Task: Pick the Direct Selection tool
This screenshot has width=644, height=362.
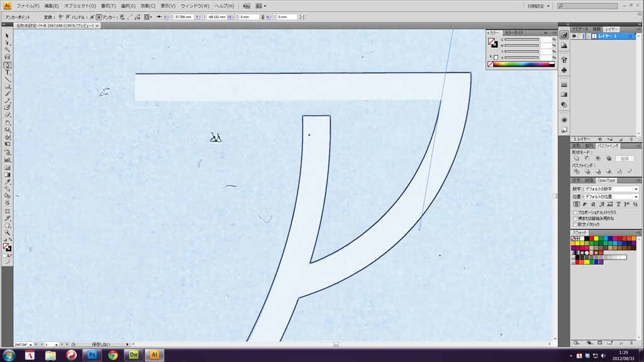Action: click(8, 43)
